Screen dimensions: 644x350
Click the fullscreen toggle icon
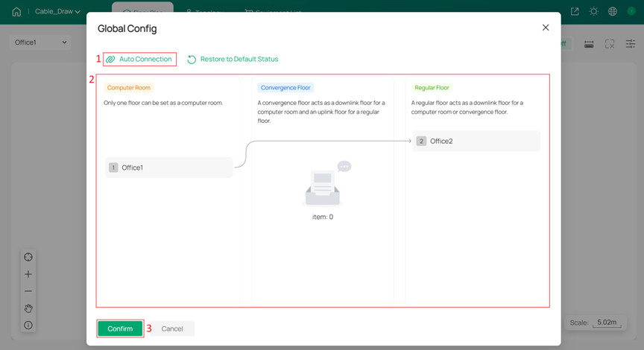pos(610,44)
